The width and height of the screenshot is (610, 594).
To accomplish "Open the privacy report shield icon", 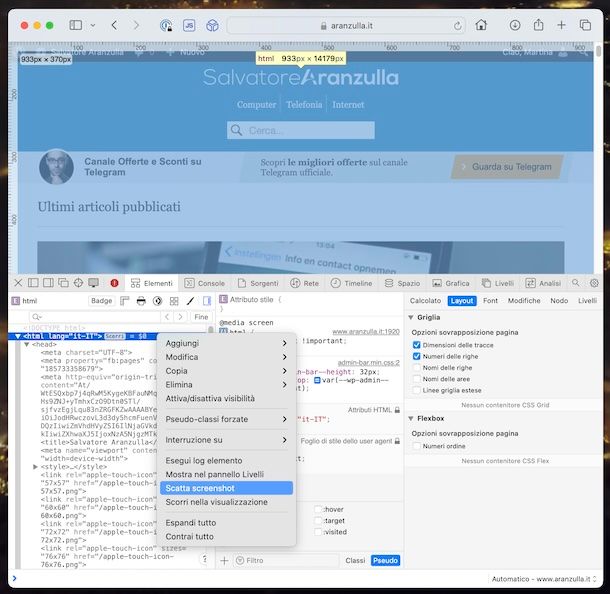I will [166, 26].
